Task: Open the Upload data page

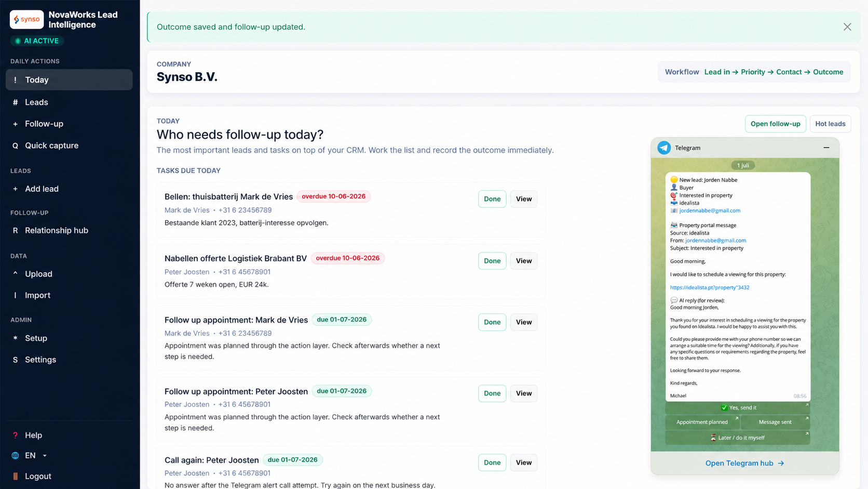Action: coord(69,274)
